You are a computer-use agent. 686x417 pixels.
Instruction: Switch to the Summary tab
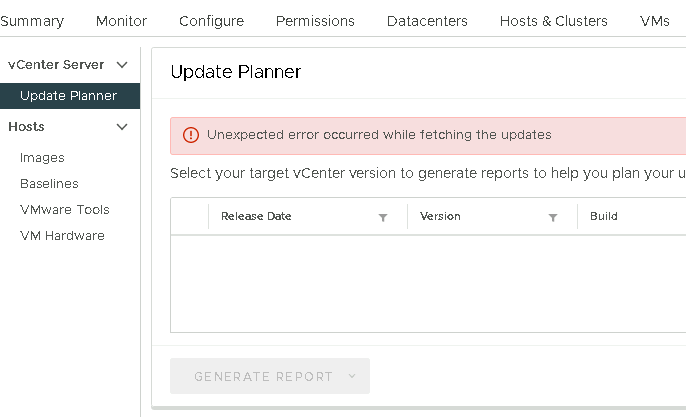[x=32, y=21]
